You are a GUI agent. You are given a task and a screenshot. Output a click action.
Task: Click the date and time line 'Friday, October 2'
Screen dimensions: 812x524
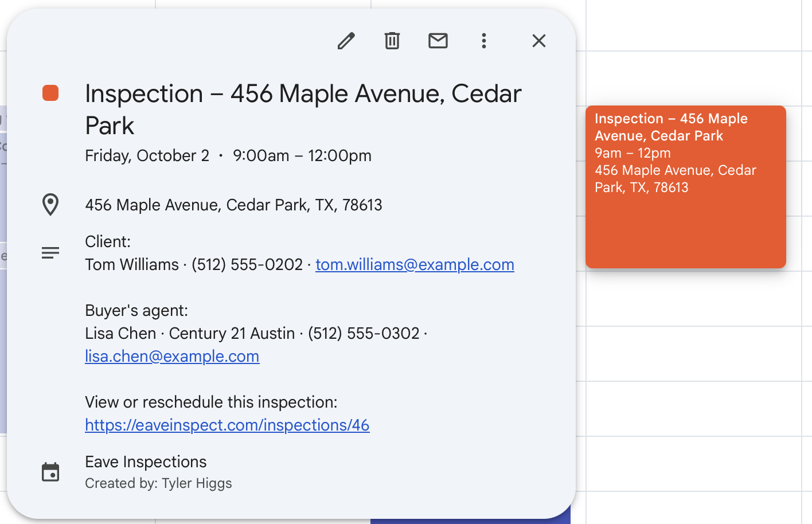point(228,155)
